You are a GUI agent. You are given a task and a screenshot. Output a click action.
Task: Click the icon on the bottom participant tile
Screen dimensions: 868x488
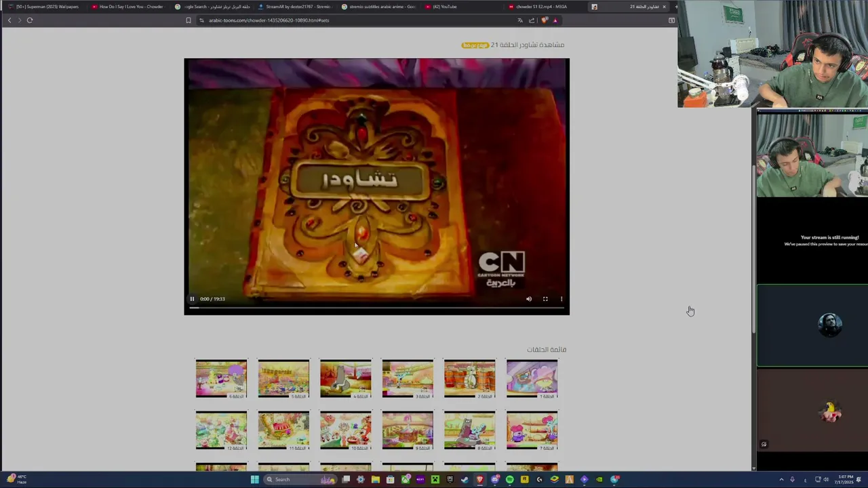(764, 445)
